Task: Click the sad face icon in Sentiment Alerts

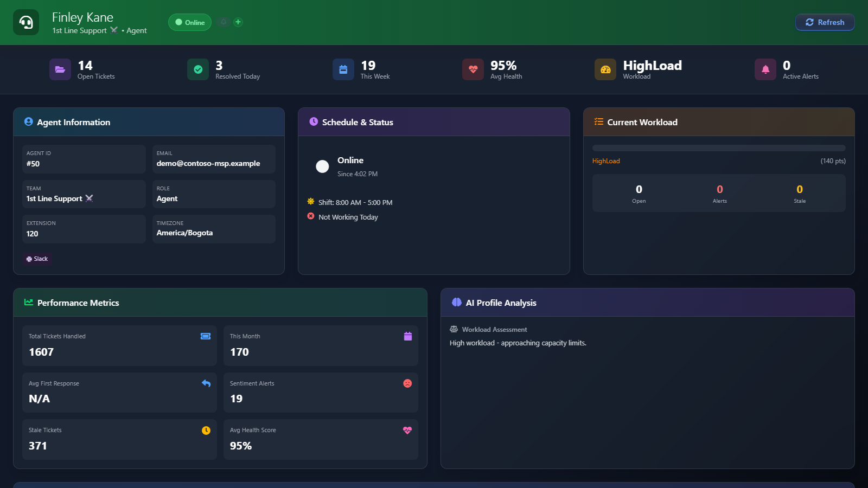Action: [x=407, y=383]
